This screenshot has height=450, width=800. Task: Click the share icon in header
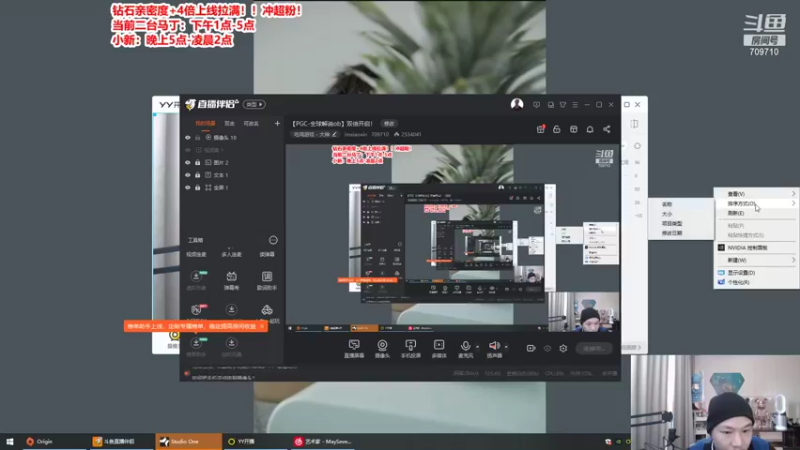coord(607,129)
